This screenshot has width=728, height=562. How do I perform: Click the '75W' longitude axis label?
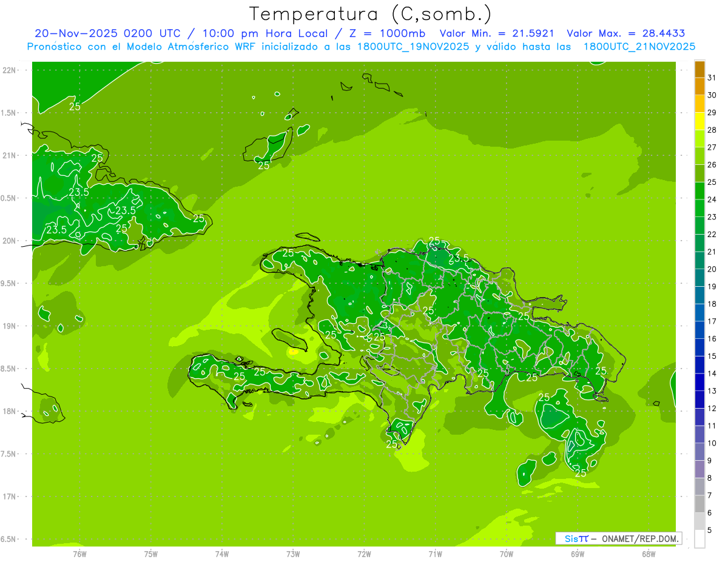point(151,554)
